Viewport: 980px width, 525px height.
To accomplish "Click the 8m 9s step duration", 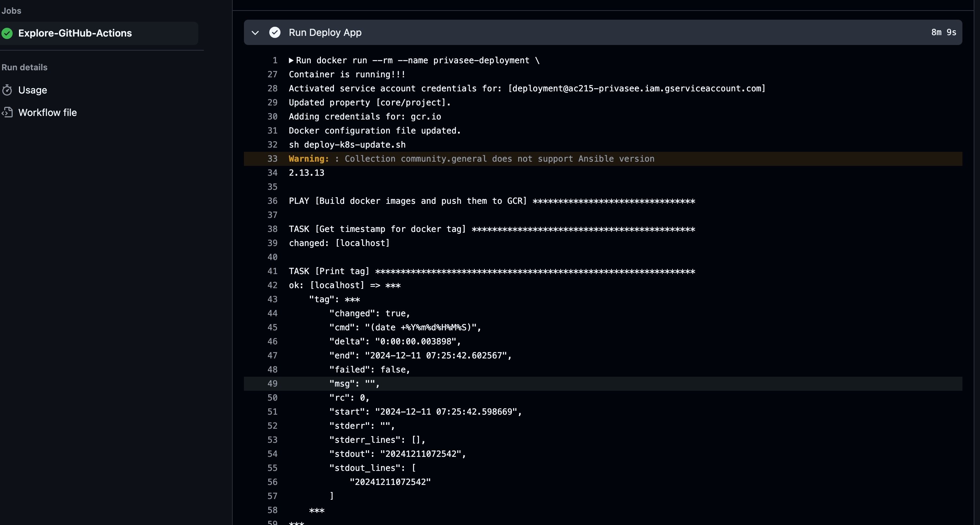I will 943,33.
